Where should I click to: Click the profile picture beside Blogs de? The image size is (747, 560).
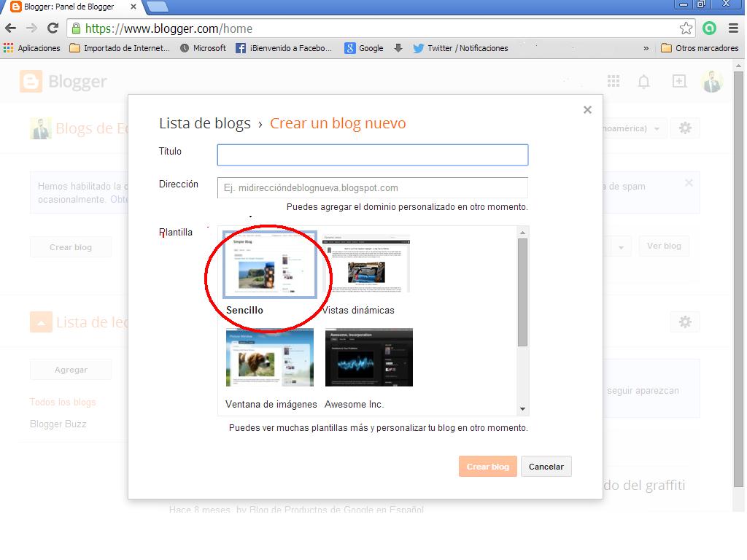click(41, 128)
